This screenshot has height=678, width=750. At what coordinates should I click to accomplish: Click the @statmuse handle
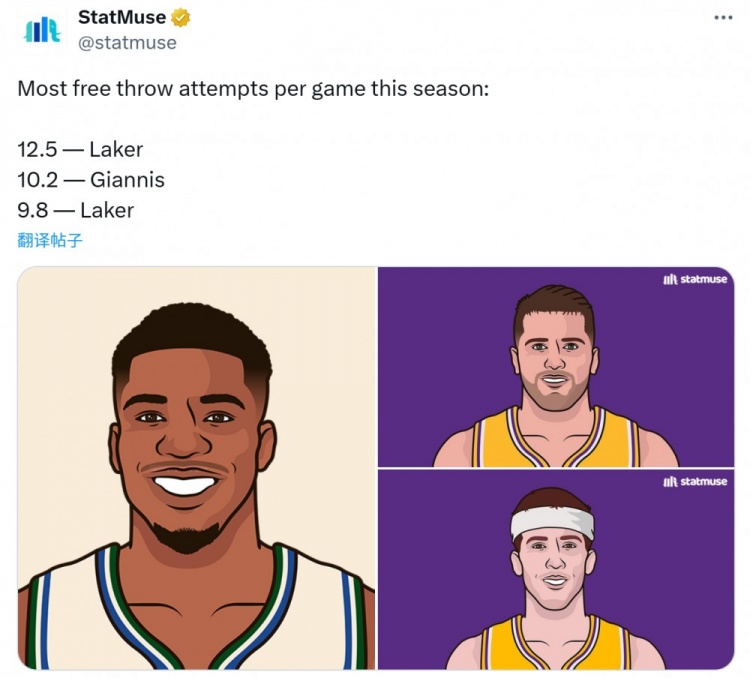coord(127,42)
